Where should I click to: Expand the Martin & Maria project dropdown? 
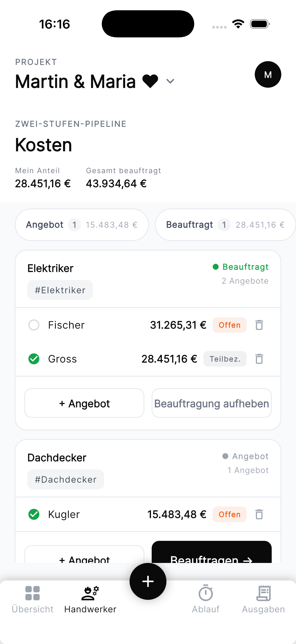tap(170, 81)
